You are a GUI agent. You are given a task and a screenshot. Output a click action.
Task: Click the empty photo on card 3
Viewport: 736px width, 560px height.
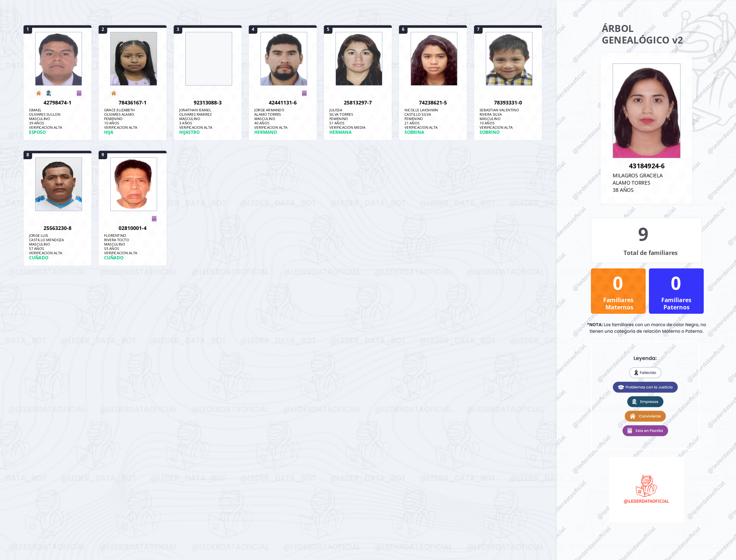[209, 59]
